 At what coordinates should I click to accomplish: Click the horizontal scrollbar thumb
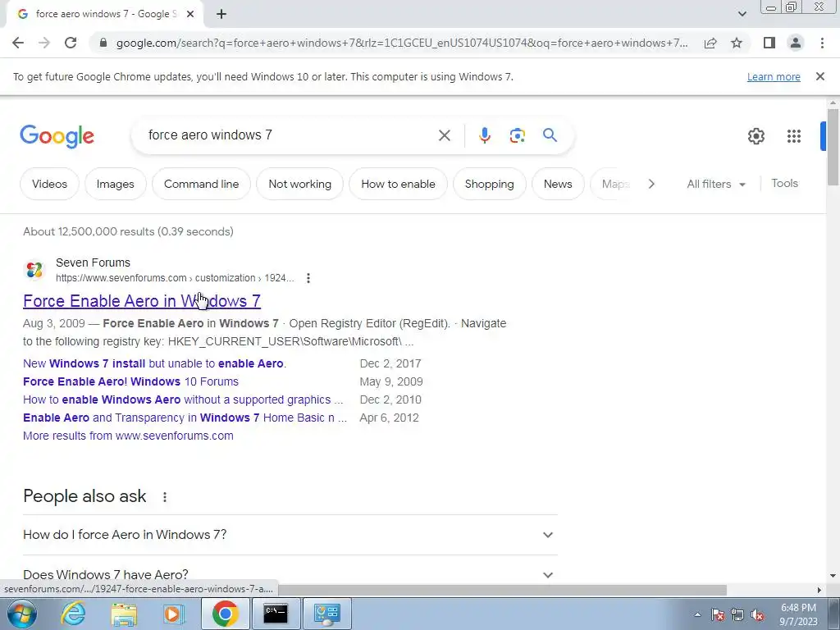click(501, 590)
